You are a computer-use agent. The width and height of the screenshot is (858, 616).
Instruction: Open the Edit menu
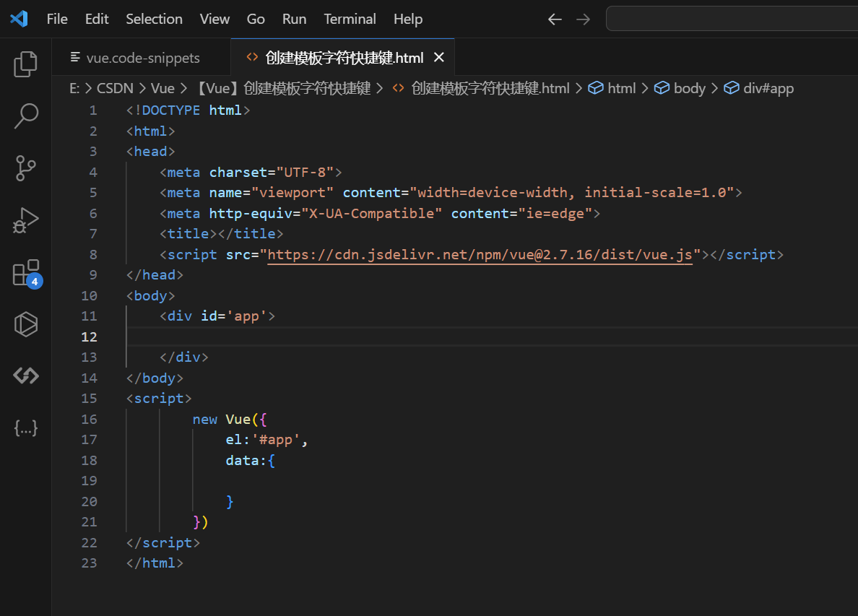click(97, 19)
